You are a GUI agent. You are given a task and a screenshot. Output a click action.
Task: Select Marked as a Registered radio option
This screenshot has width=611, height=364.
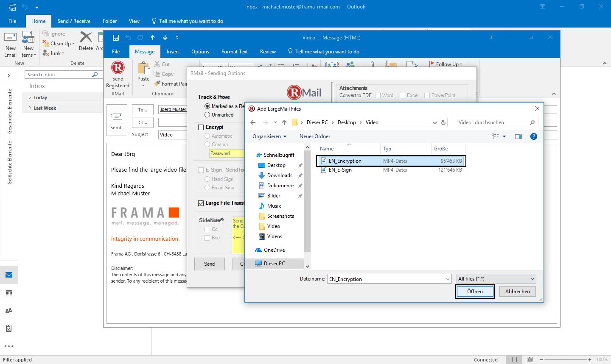(207, 106)
